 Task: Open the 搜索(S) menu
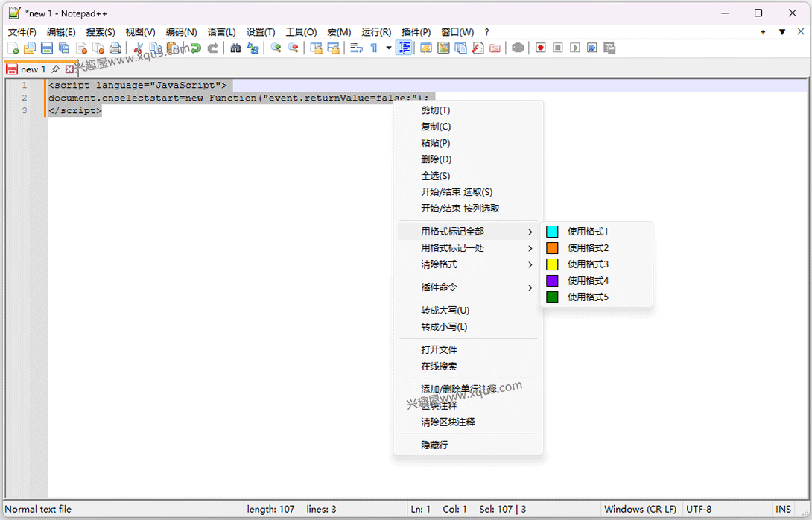(x=101, y=32)
